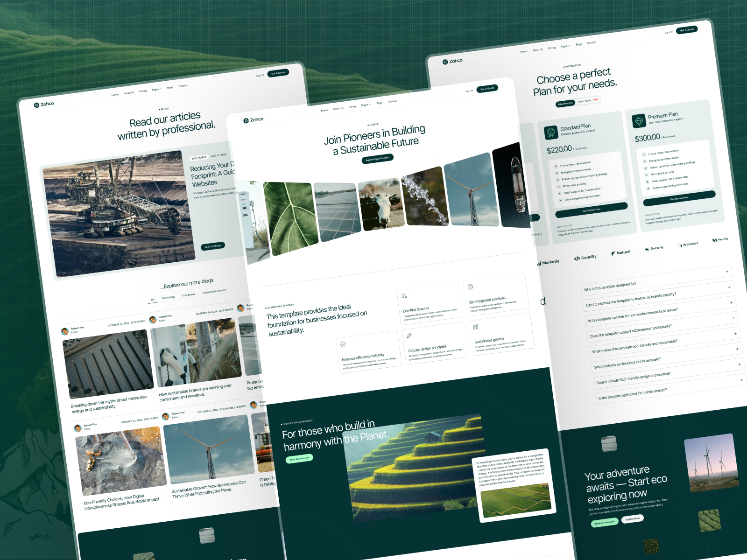
Task: Open the Cart on the blog page
Action: coord(260,76)
